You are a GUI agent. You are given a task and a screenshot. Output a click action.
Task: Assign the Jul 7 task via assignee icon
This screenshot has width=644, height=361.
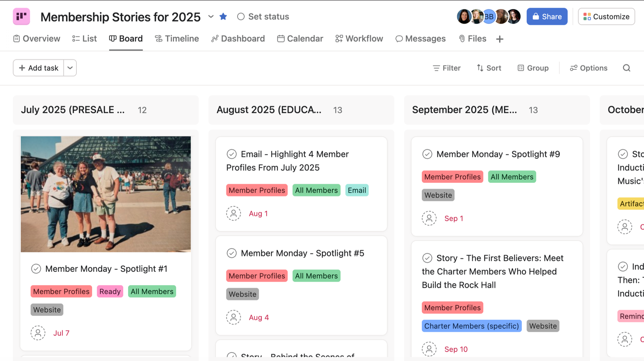click(x=38, y=333)
